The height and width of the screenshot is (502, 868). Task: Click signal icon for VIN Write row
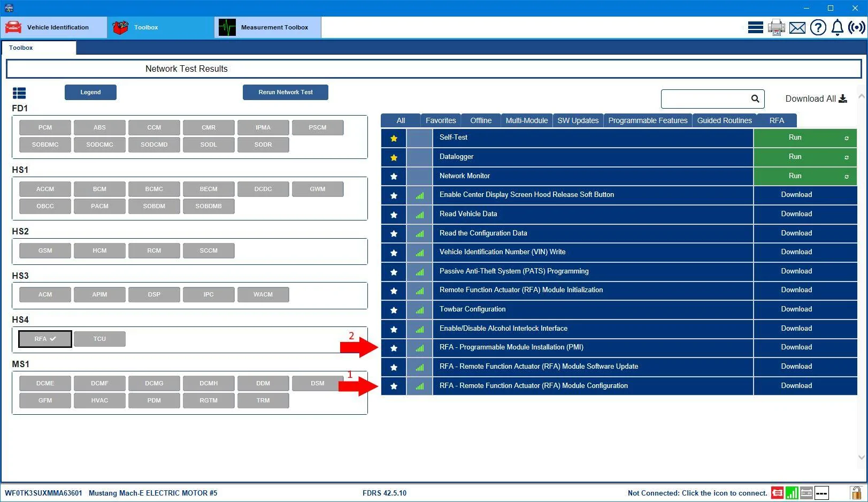(x=420, y=253)
